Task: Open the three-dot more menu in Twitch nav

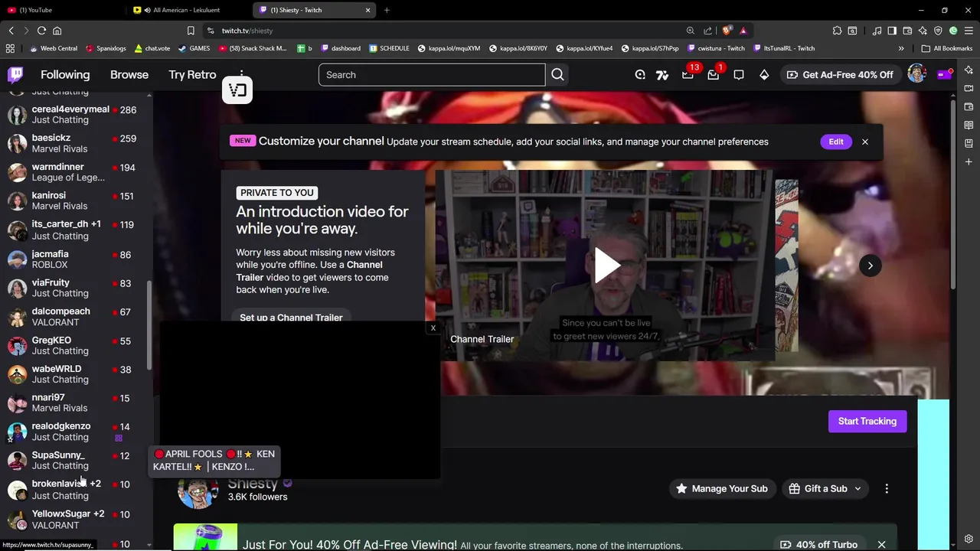Action: point(241,74)
